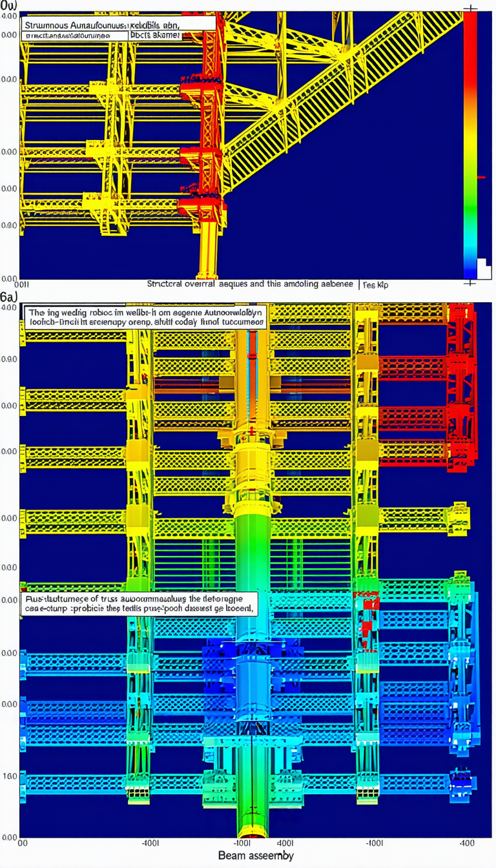Click the '6a)' panel label
This screenshot has height=868, width=496.
coord(8,296)
